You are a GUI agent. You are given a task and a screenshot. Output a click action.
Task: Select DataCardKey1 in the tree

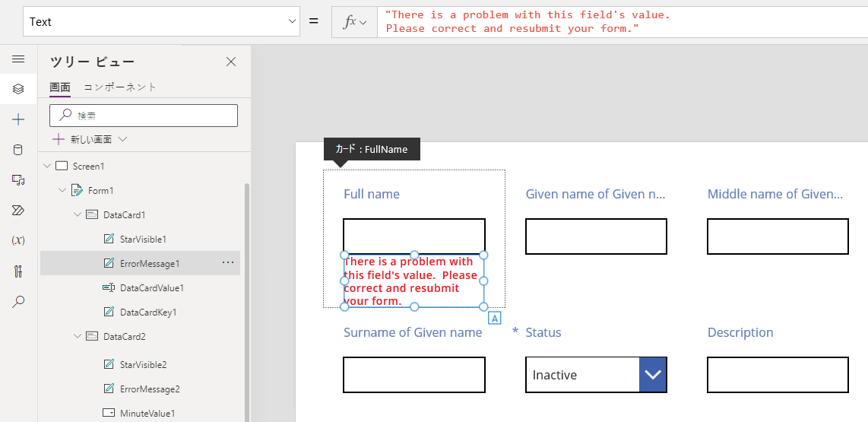point(147,313)
